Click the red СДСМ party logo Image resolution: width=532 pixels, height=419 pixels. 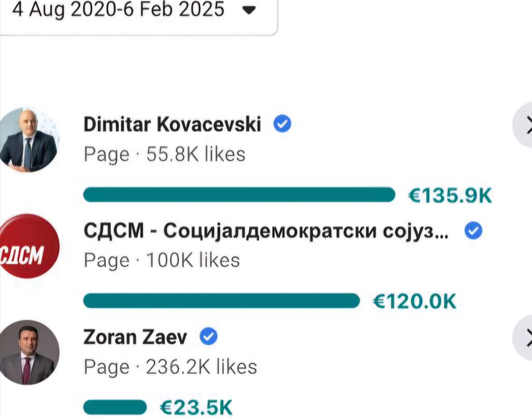[x=28, y=246]
